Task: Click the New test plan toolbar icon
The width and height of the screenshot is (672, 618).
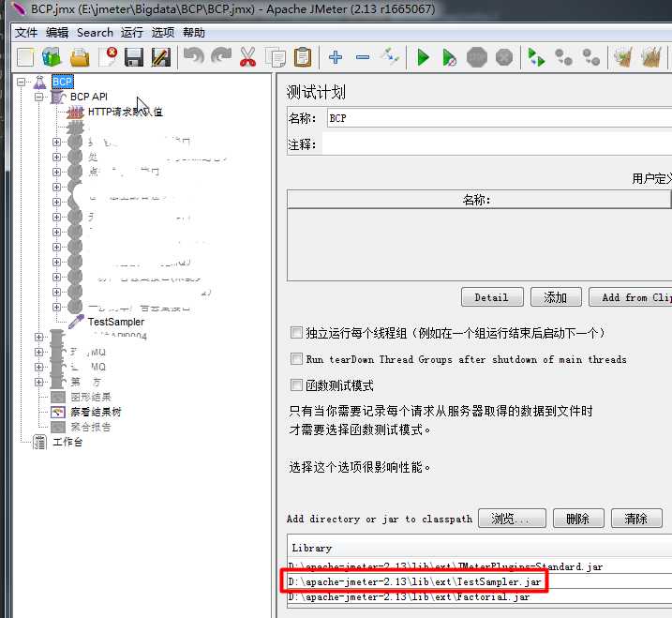Action: pos(25,57)
